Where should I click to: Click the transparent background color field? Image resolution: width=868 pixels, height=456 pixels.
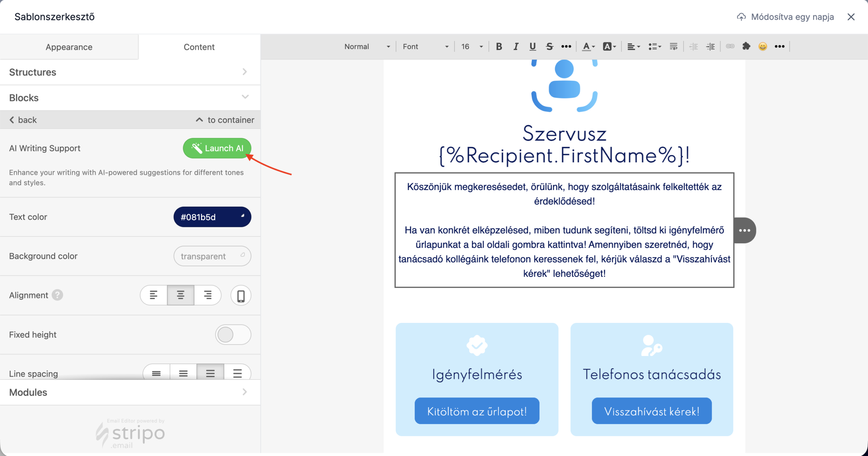[212, 256]
